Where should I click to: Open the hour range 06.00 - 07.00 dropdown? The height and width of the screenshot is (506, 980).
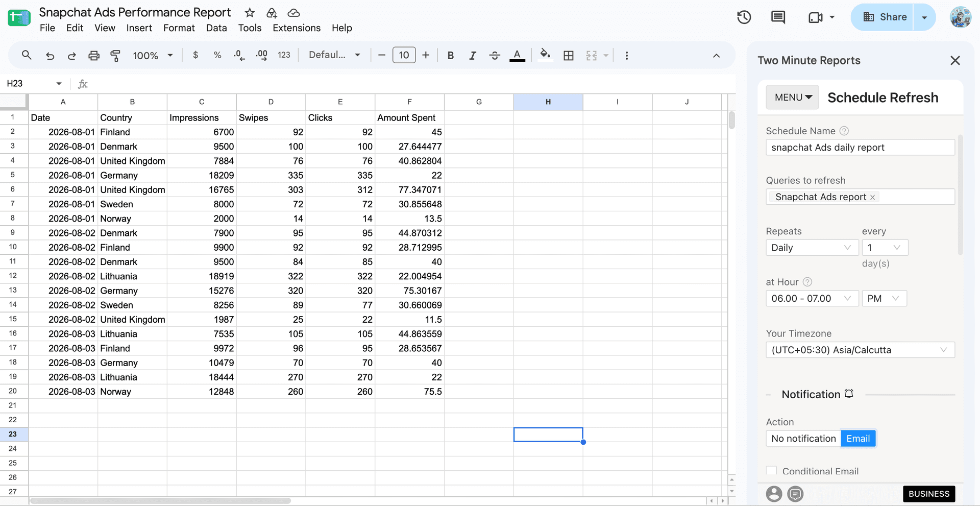(811, 298)
